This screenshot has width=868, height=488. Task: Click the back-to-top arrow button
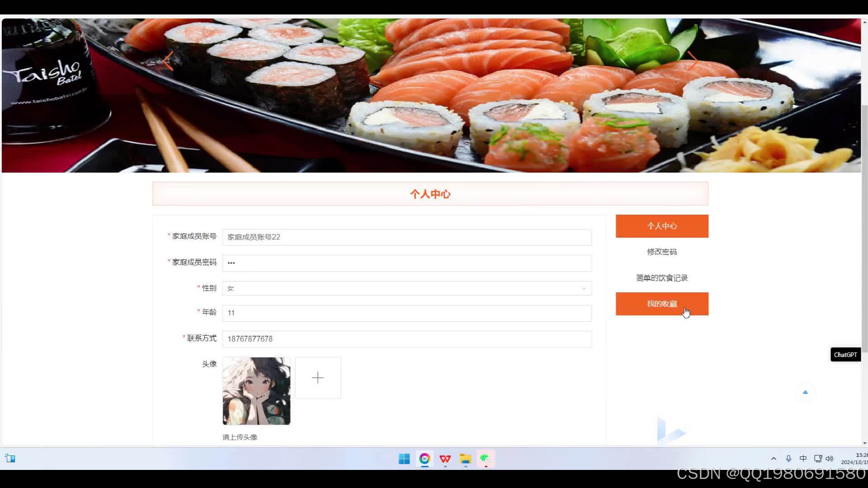click(805, 392)
